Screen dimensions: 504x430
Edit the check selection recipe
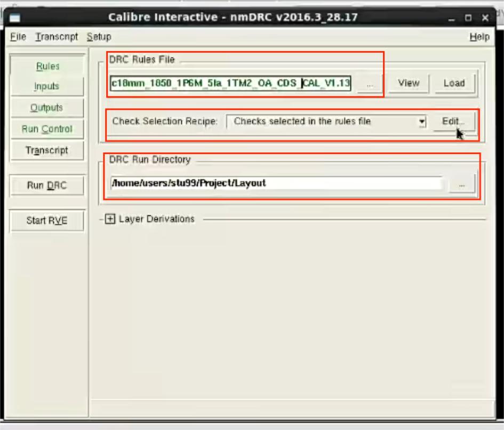click(453, 121)
